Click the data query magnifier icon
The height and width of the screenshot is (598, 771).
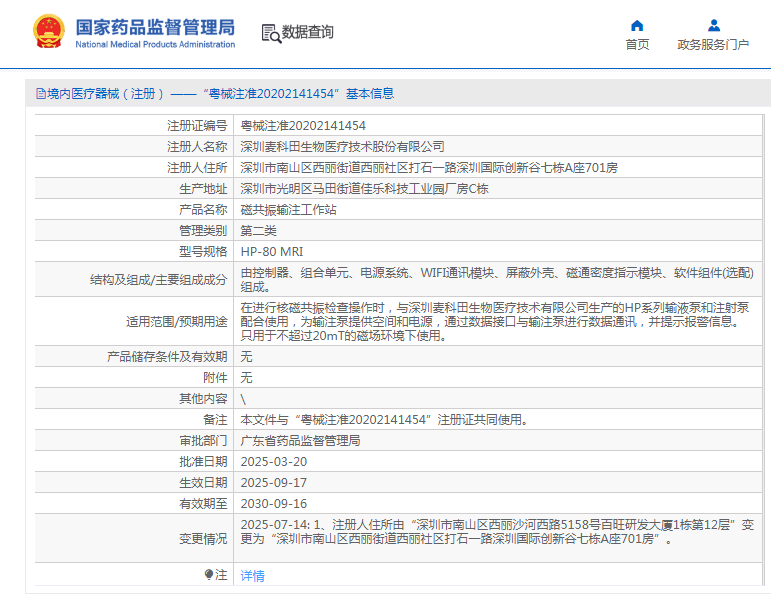pos(270,33)
